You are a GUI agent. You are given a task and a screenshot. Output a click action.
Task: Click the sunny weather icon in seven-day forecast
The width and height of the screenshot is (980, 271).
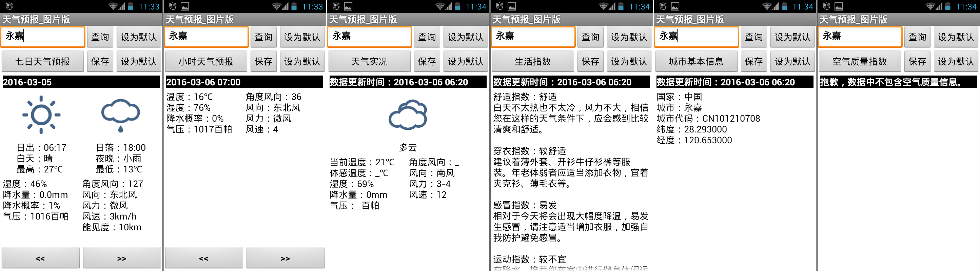coord(41,115)
